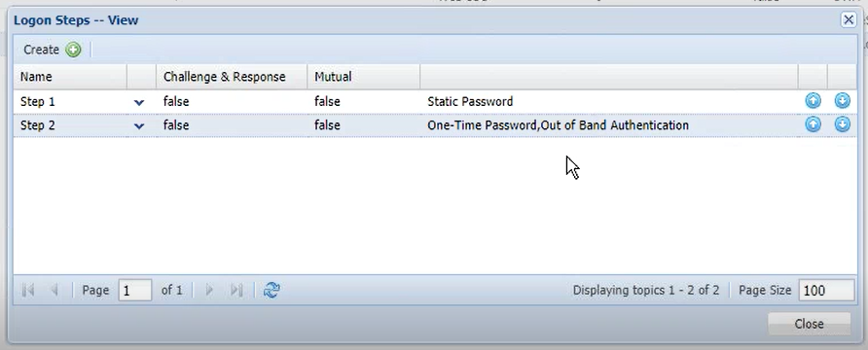Viewport: 868px width, 350px height.
Task: Select the Step 2 One-Time Password row
Action: [x=435, y=125]
